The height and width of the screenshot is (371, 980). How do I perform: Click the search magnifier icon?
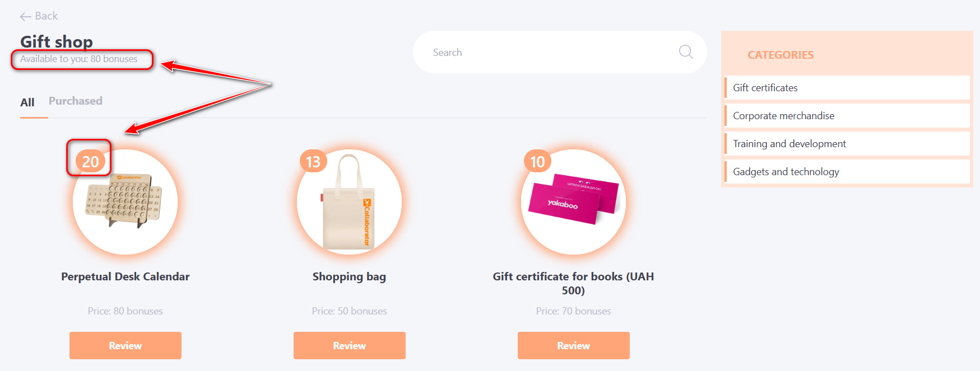pyautogui.click(x=685, y=52)
